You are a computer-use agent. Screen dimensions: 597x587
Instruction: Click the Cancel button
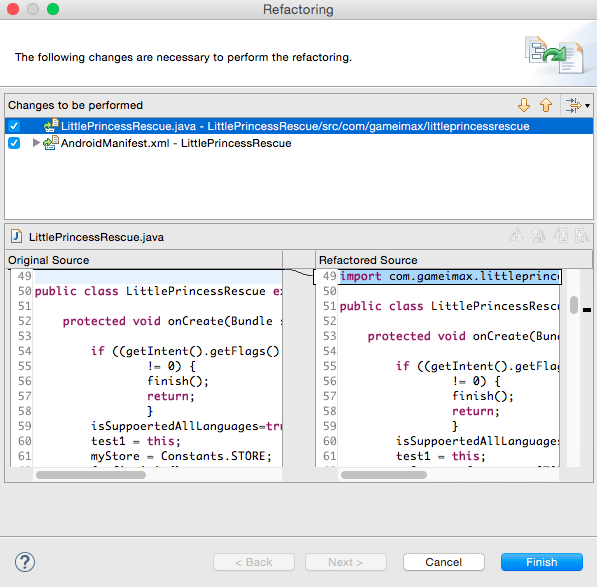click(444, 562)
